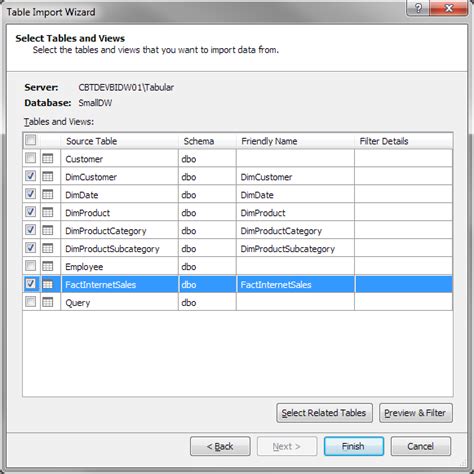The image size is (474, 474).
Task: Click the Select Related Tables button
Action: [x=324, y=413]
